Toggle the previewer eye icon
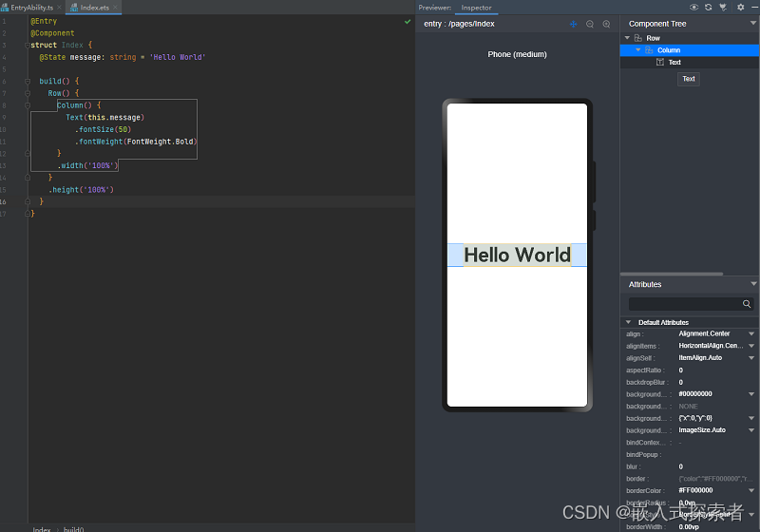Viewport: 760px width, 532px height. point(694,8)
